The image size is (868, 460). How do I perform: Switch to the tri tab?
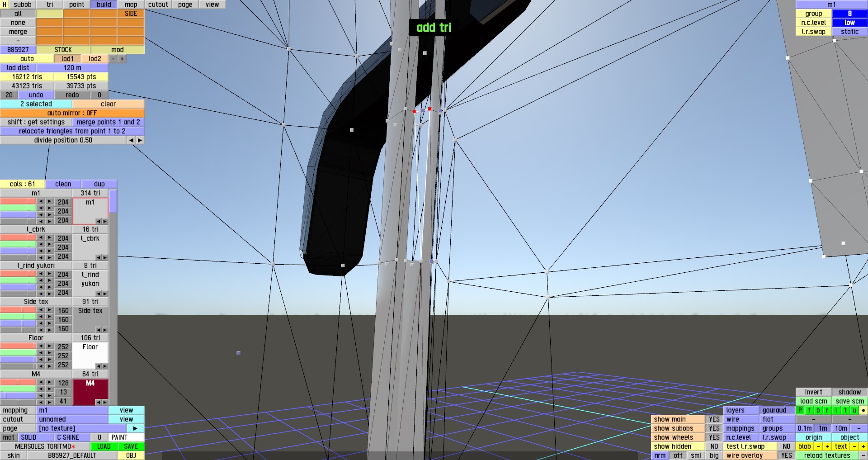click(50, 5)
